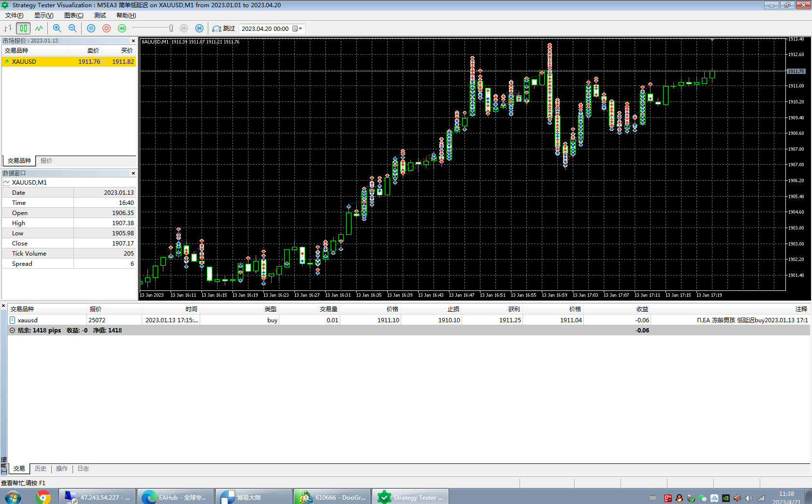Image resolution: width=812 pixels, height=504 pixels.
Task: Stop the strategy test with red button
Action: tap(107, 29)
